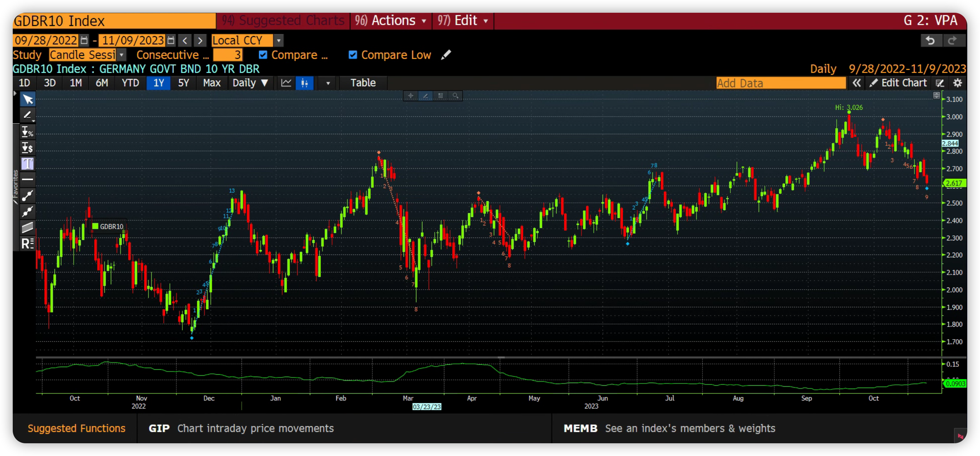Open the Daily periodicity dropdown
This screenshot has height=456, width=980.
[250, 83]
